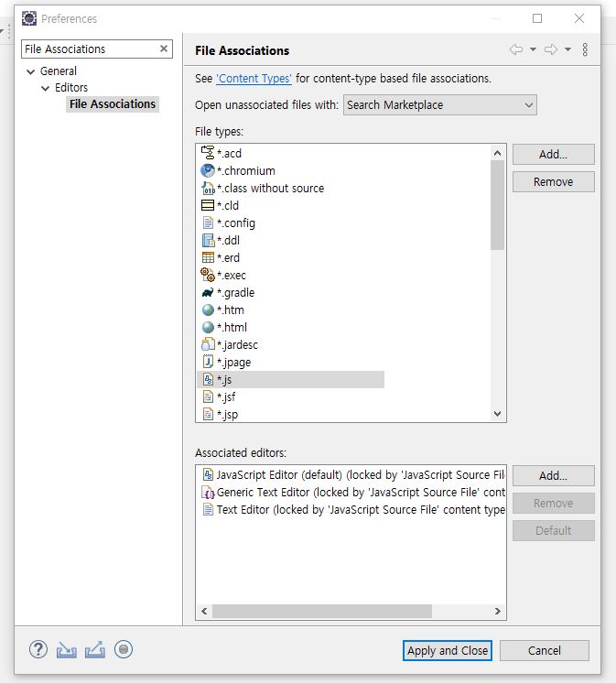Click Remove next to File types
This screenshot has height=684, width=616.
tap(553, 182)
